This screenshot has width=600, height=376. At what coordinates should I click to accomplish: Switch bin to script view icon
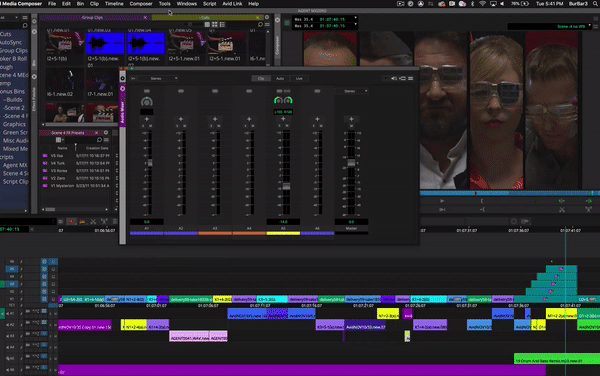(x=222, y=24)
